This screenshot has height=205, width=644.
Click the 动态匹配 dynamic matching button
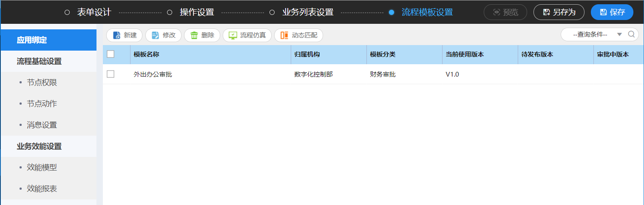pos(298,35)
